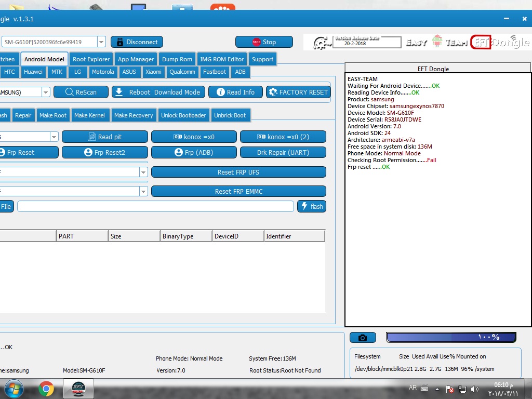Select the Fastboot tab
532x399 pixels.
point(214,72)
